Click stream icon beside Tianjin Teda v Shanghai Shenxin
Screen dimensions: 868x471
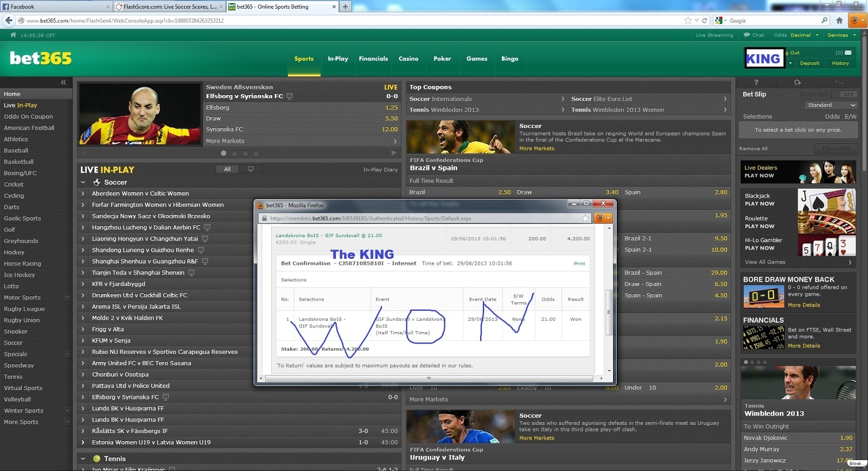coord(192,273)
